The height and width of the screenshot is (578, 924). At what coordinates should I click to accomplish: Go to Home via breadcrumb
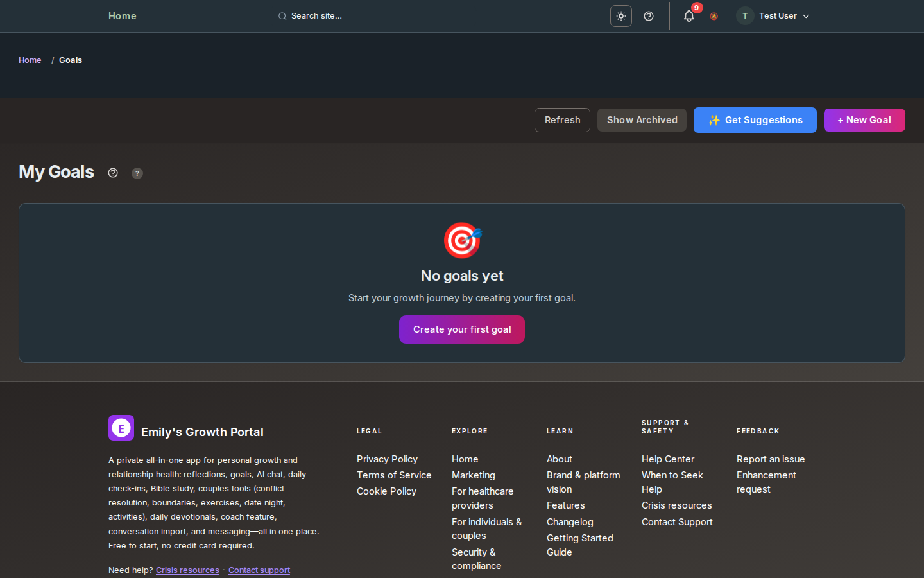click(30, 60)
